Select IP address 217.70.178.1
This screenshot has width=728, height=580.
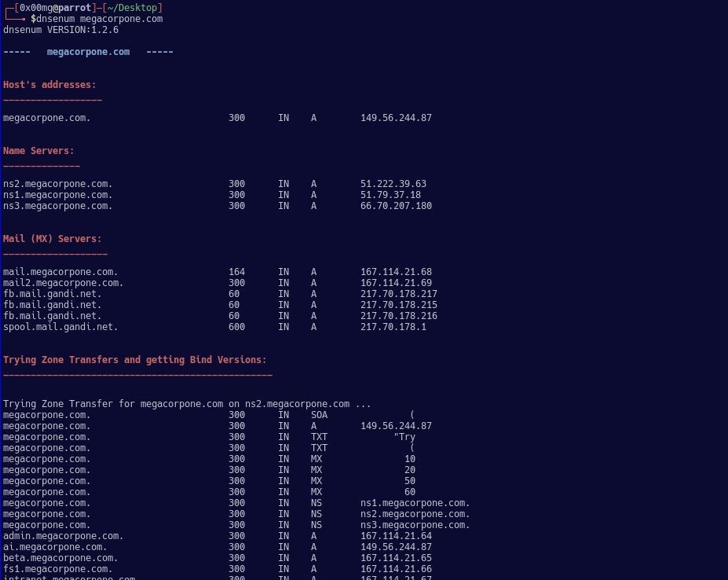393,327
